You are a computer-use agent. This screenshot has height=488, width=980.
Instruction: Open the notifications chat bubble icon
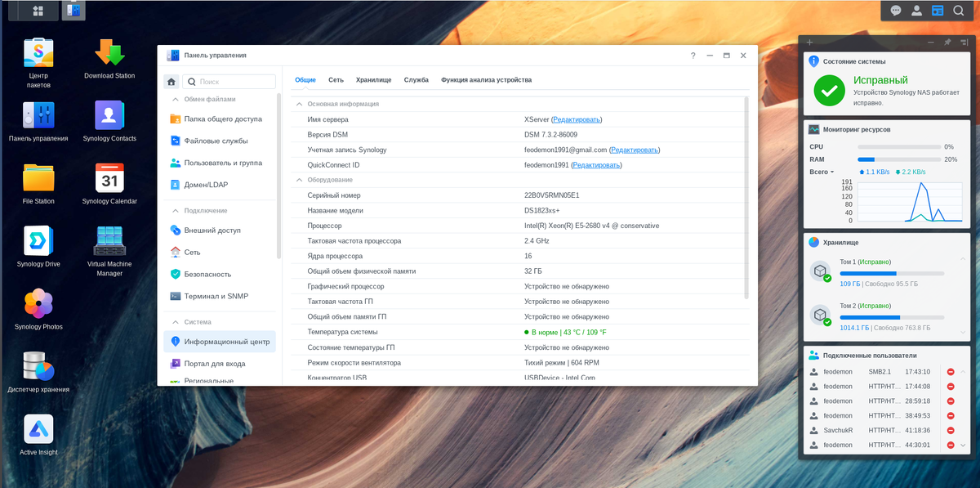coord(896,11)
